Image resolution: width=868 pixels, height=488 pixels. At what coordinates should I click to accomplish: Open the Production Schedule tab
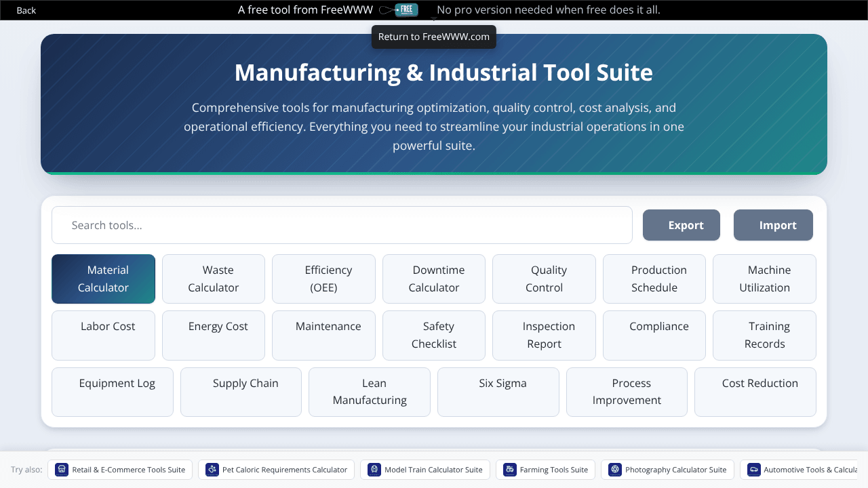point(654,279)
